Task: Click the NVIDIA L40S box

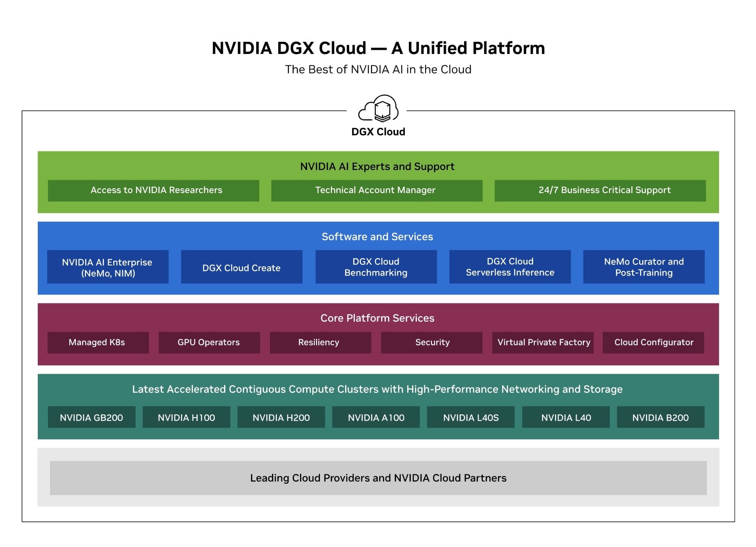Action: click(x=471, y=417)
